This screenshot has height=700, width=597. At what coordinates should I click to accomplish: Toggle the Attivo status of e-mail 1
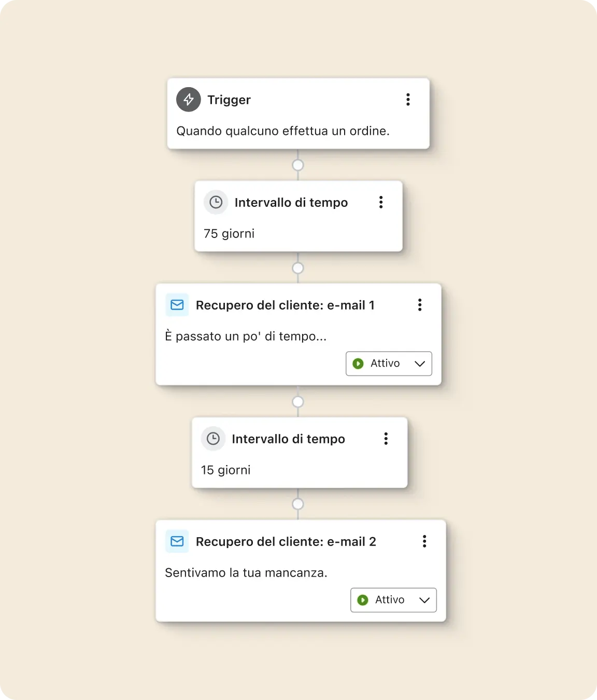tap(388, 363)
